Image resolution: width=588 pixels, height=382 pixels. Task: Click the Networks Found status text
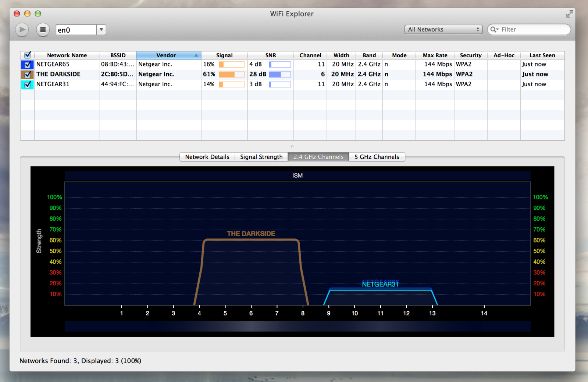80,361
